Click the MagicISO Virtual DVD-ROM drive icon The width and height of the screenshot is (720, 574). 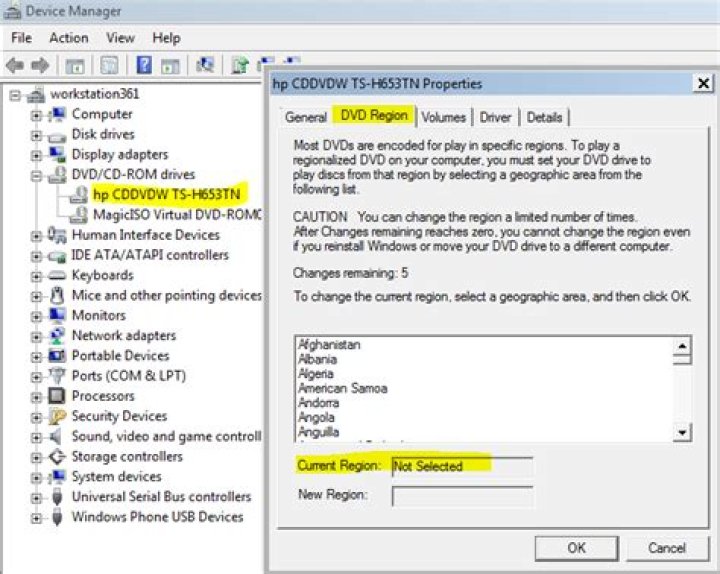(79, 214)
